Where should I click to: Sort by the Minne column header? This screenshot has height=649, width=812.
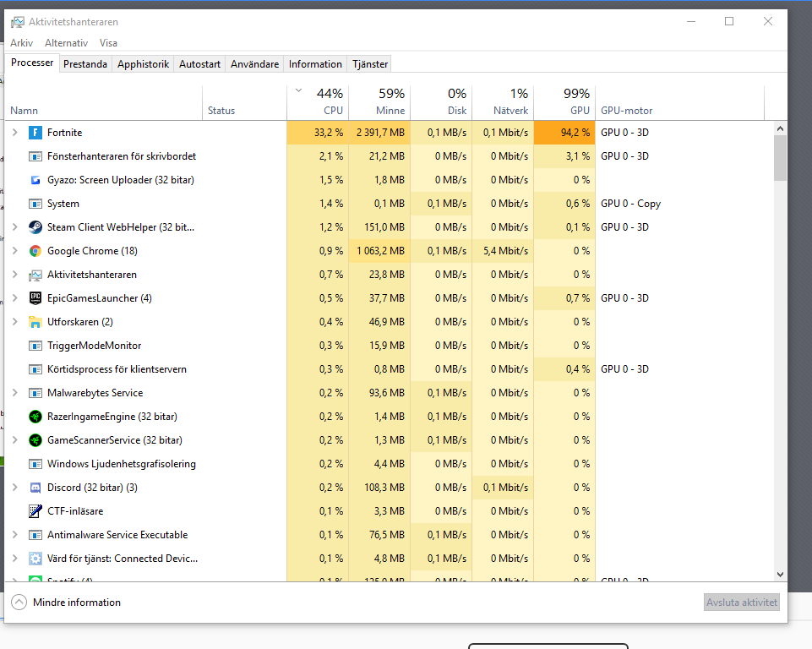click(379, 102)
